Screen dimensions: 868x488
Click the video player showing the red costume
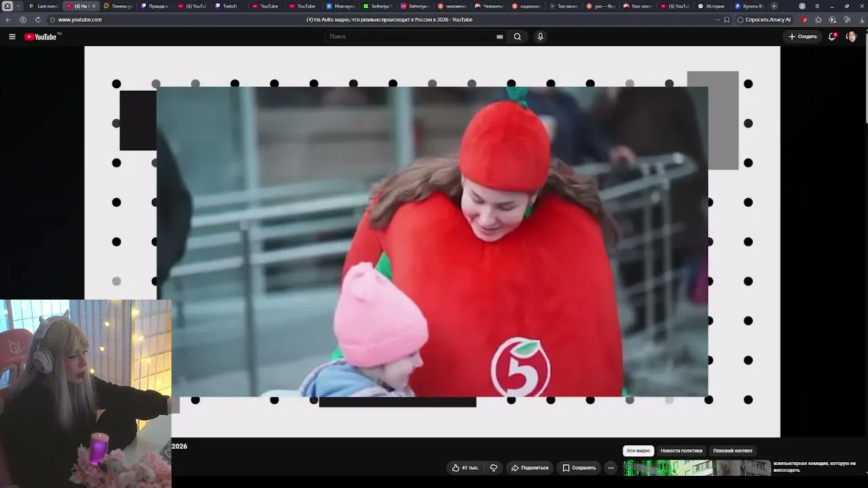point(432,241)
